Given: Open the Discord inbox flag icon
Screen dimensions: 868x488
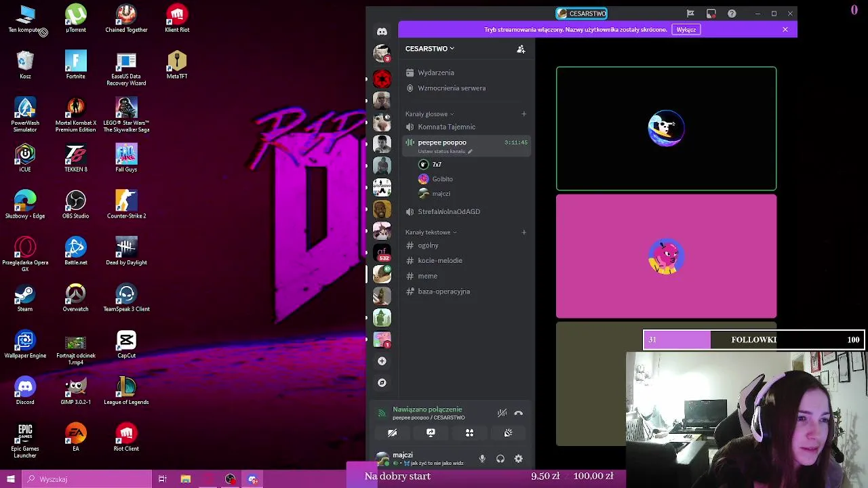Looking at the screenshot, I should (690, 14).
